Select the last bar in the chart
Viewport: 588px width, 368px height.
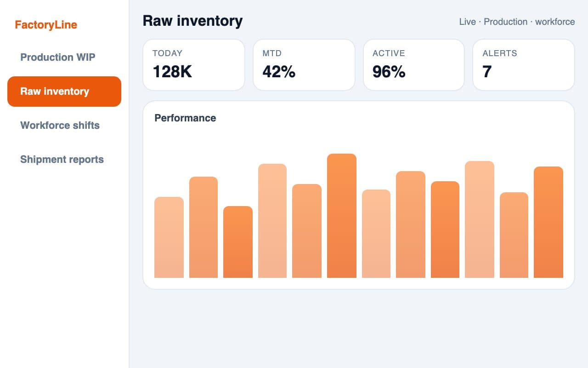pyautogui.click(x=548, y=222)
